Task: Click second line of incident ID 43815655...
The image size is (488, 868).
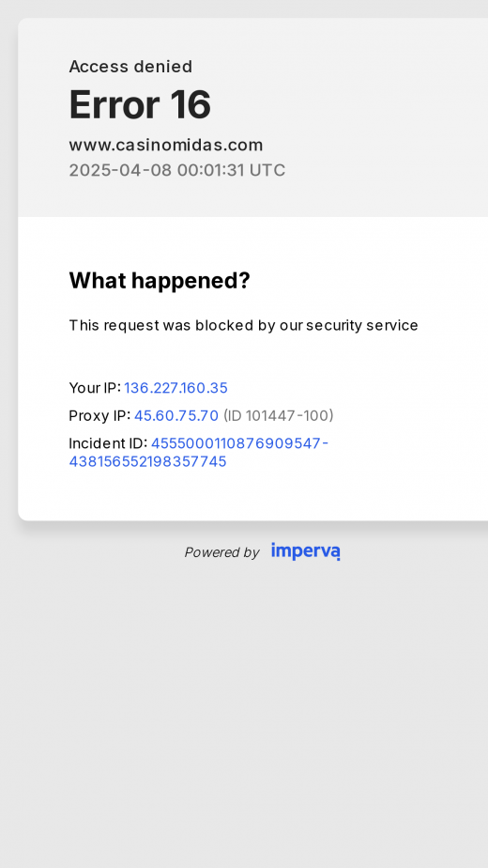Action: 147,461
